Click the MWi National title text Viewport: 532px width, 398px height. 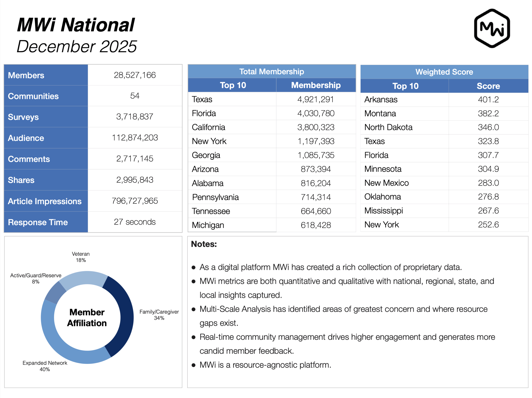[x=76, y=25]
